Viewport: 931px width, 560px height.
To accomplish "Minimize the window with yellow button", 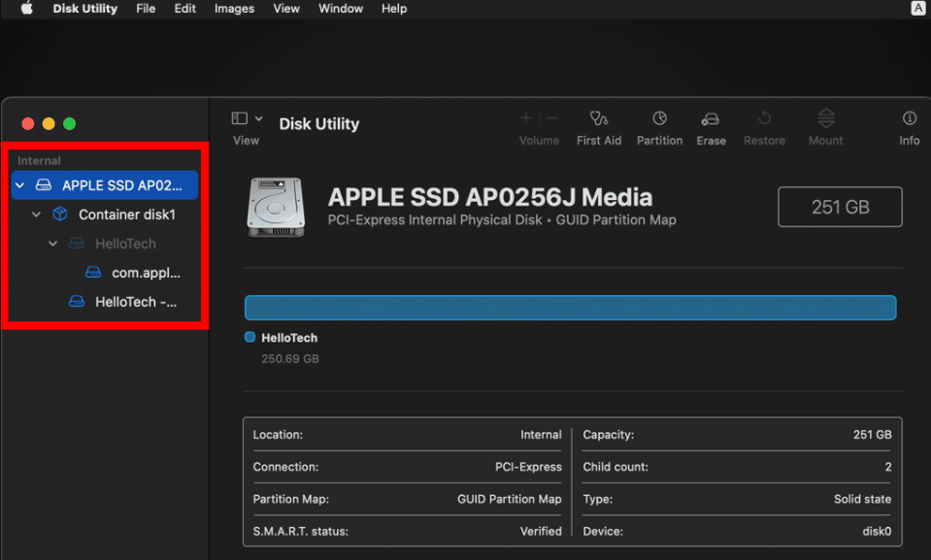I will (49, 123).
